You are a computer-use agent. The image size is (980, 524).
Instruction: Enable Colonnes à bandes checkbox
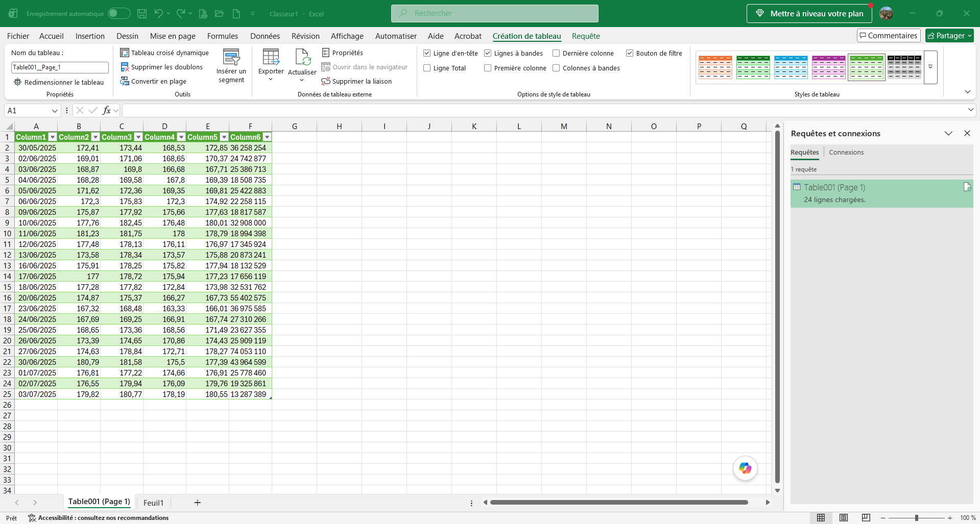coord(556,68)
